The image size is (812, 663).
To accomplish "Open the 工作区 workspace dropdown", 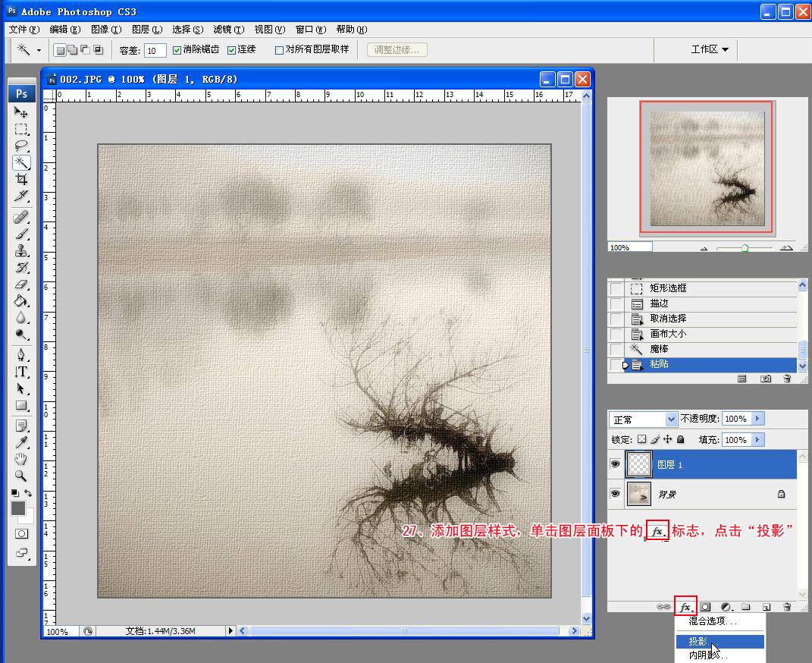I will tap(710, 49).
